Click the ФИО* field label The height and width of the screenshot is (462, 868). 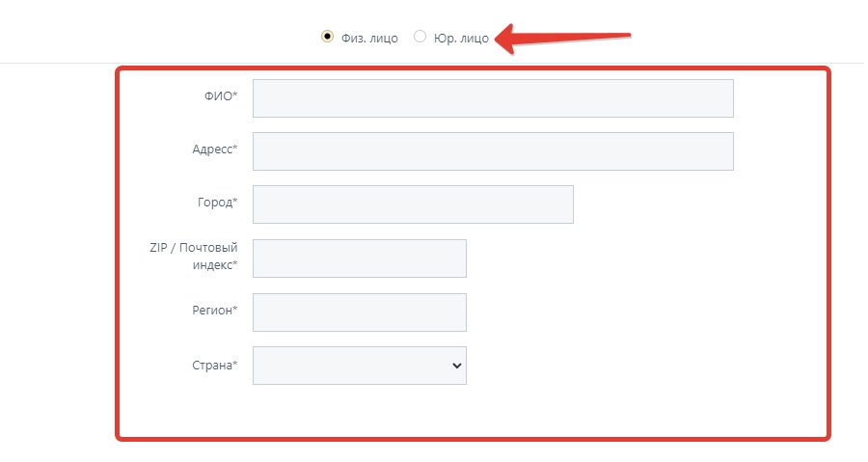point(216,96)
